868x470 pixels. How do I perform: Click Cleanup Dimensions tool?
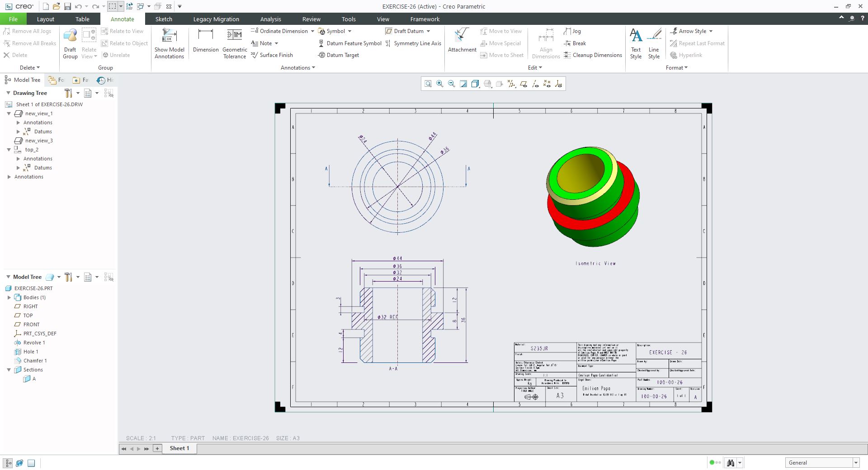tap(593, 55)
